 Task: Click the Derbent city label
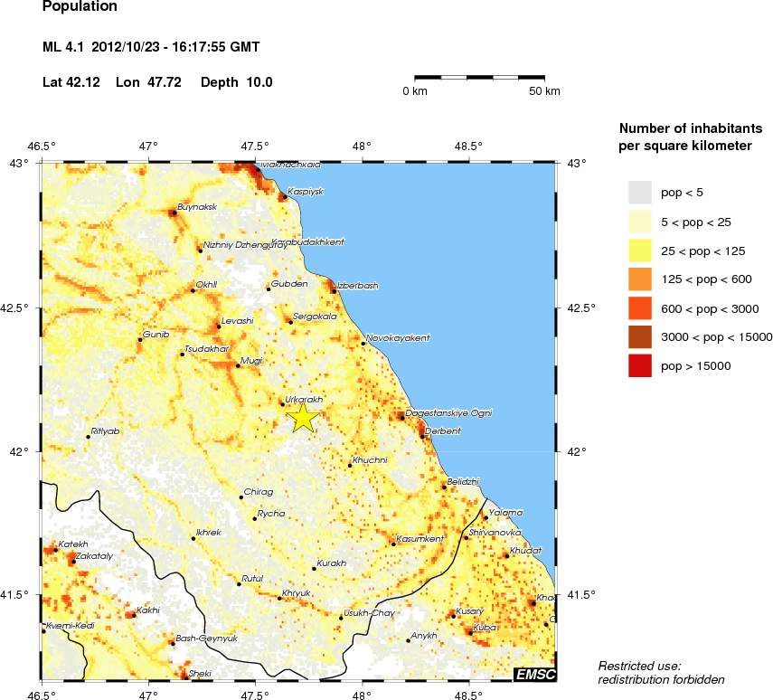click(443, 430)
